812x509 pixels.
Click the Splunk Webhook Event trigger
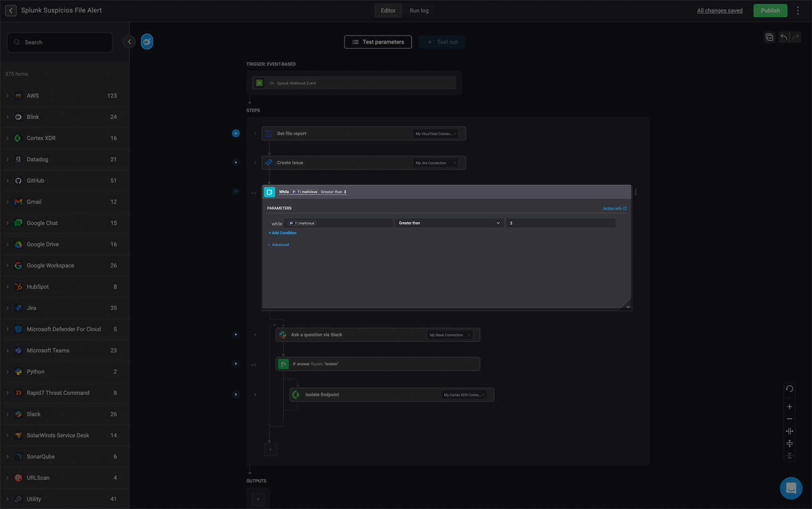(x=354, y=83)
